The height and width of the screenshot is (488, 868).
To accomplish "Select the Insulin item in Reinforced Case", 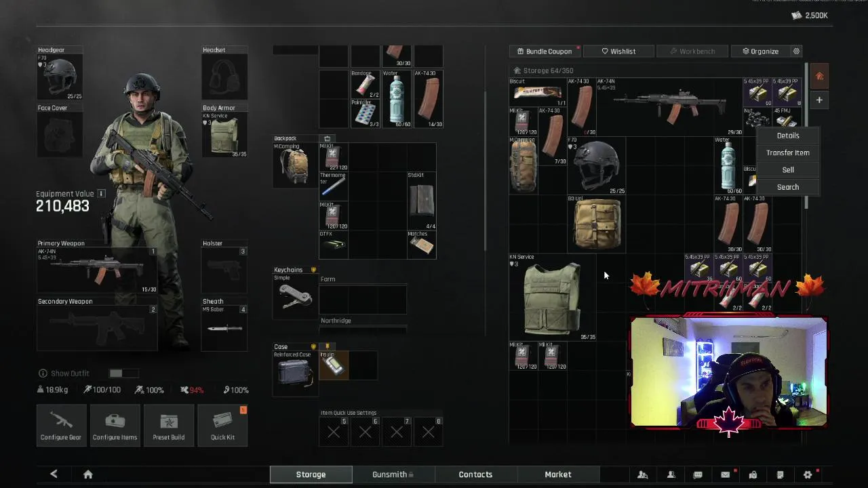I will [333, 365].
